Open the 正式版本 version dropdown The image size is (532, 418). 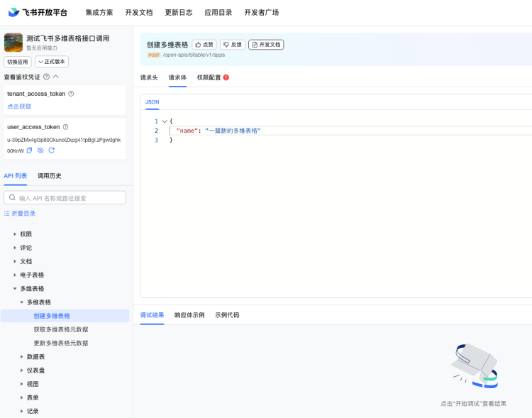[x=52, y=62]
